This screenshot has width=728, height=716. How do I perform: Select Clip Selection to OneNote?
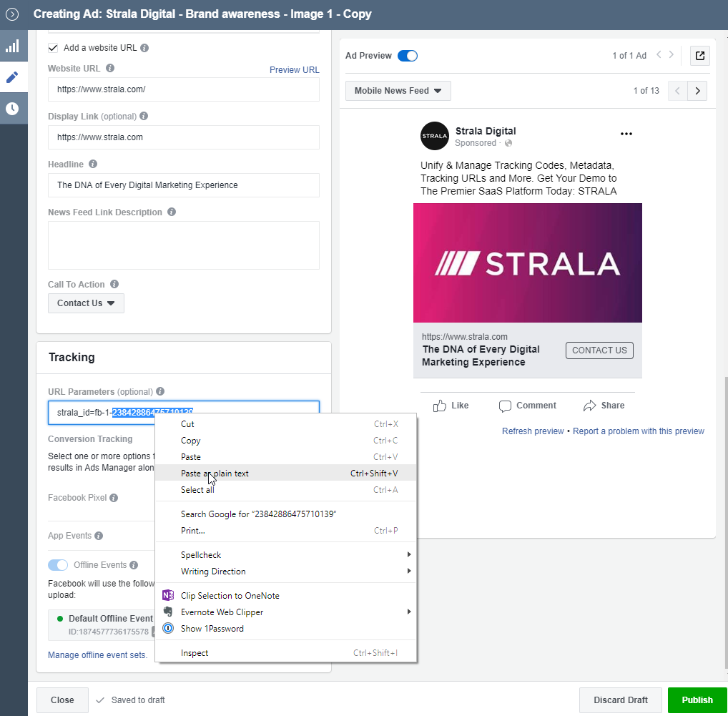(x=286, y=596)
